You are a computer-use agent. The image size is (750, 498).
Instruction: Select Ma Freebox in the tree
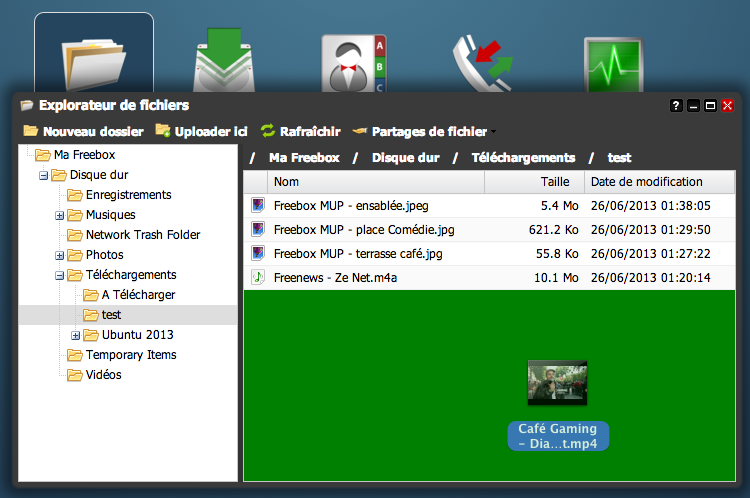[x=85, y=155]
